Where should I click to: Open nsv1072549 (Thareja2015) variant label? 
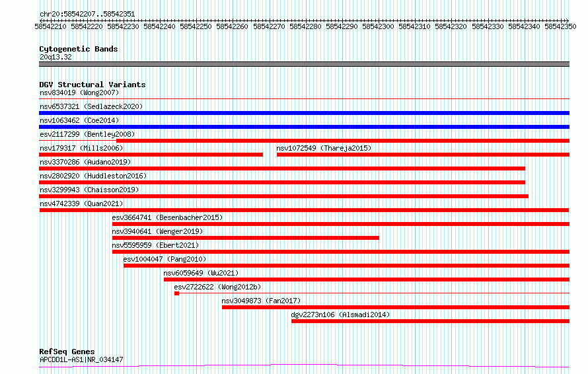point(324,148)
